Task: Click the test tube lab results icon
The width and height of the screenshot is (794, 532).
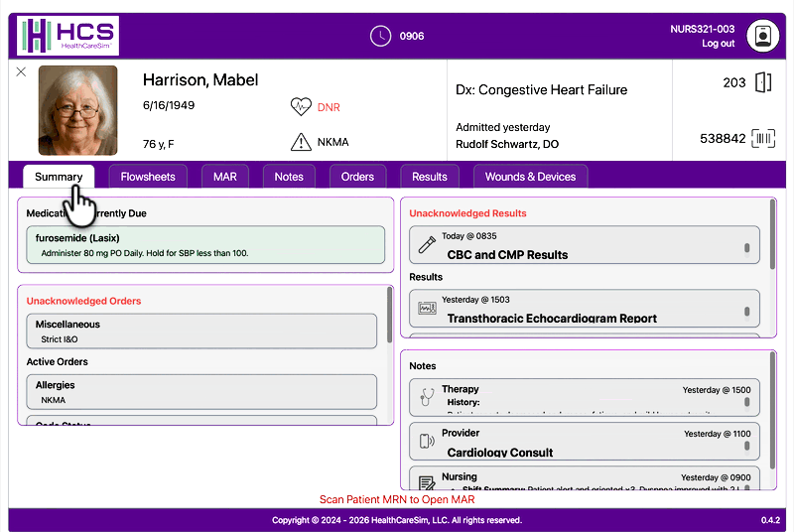Action: [427, 244]
